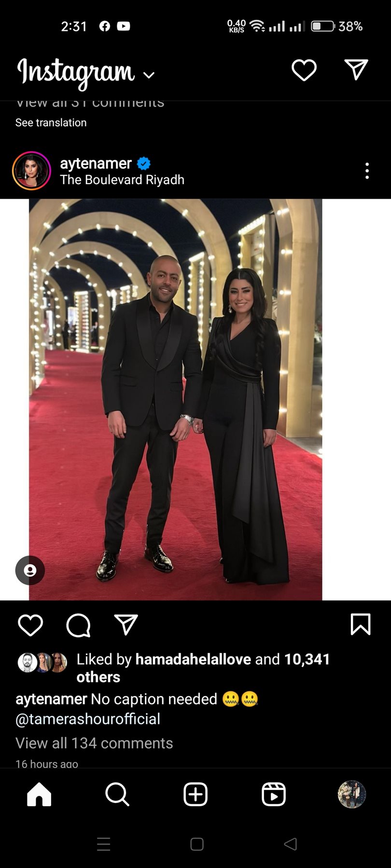Screen dimensions: 391x868
Task: Tap View all 134 comments
Action: click(x=94, y=743)
